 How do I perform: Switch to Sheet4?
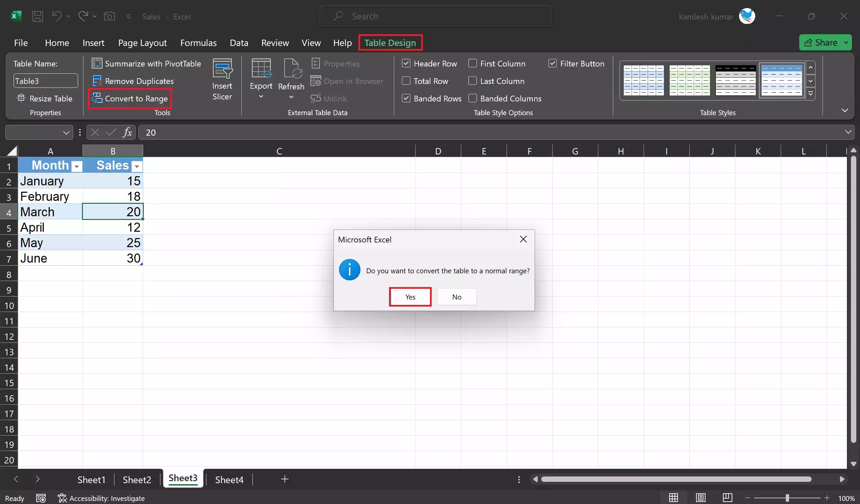pyautogui.click(x=229, y=479)
